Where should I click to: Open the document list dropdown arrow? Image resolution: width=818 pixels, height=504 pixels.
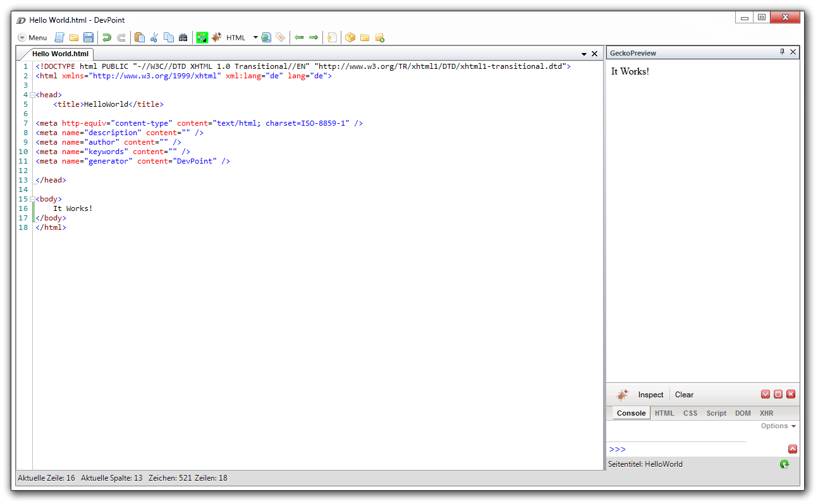coord(584,54)
